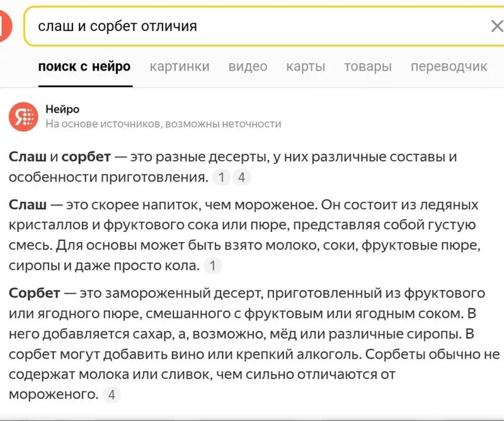Clear the search query with the X icon
The image size is (504, 421).
click(496, 26)
